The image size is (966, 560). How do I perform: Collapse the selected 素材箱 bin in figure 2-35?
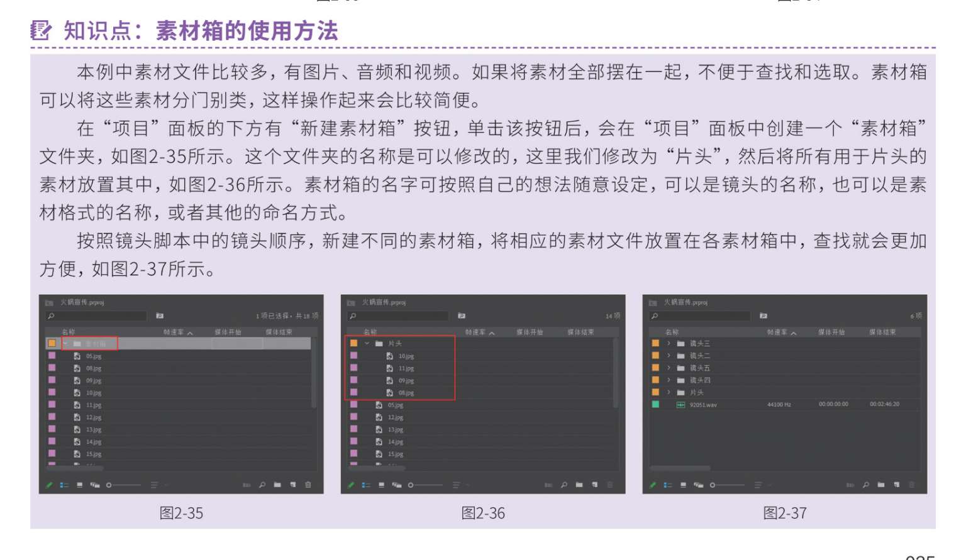65,344
